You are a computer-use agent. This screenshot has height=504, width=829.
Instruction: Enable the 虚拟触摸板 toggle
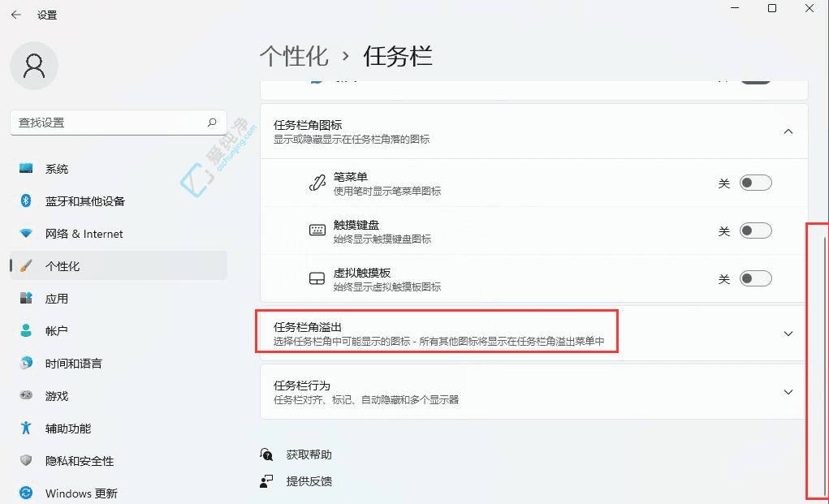755,278
